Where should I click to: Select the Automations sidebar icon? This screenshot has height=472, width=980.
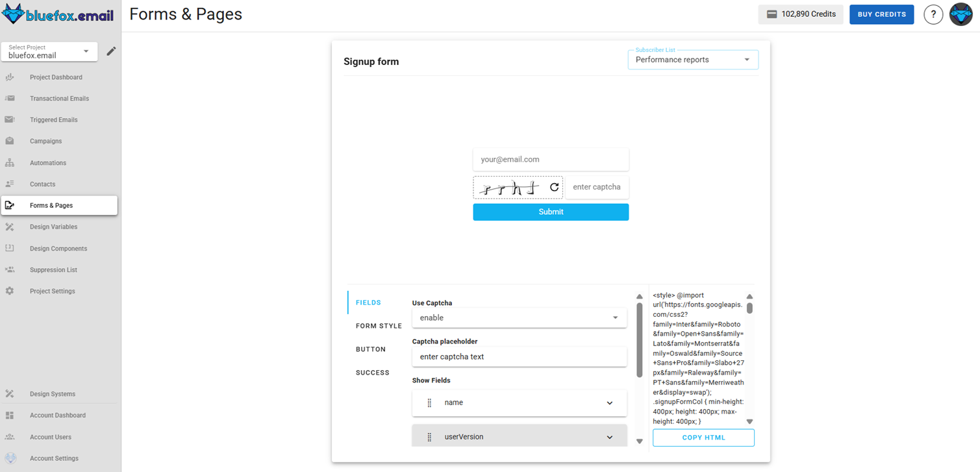10,162
